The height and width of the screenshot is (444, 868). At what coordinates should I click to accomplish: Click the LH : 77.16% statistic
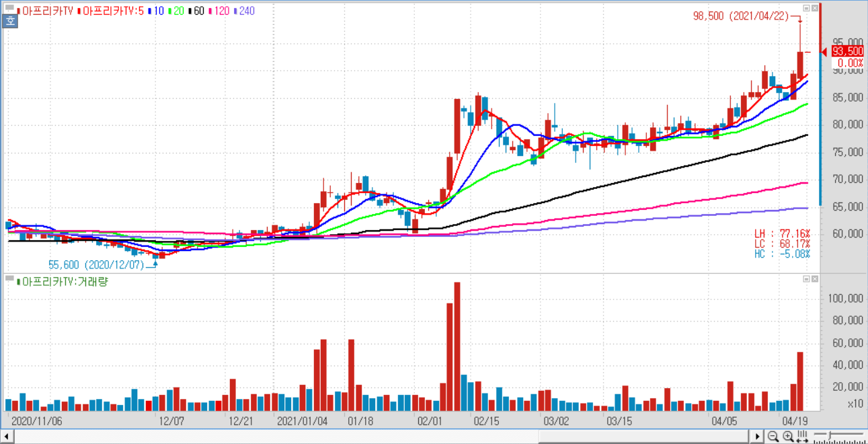pos(782,233)
